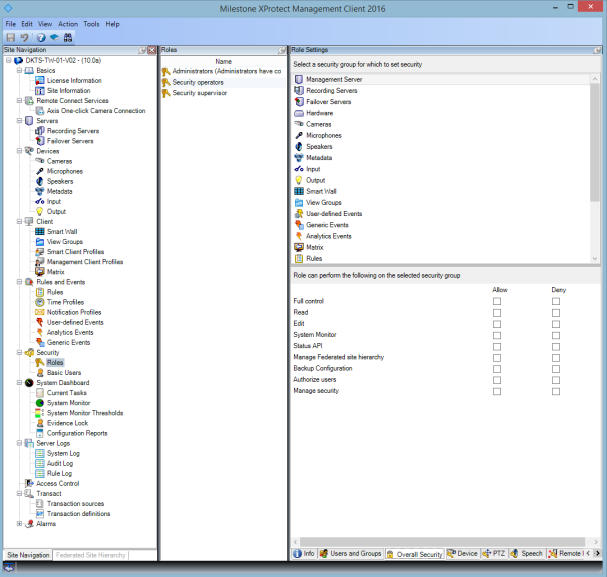607x577 pixels.
Task: Click scroll-down arrow of security group list
Action: (x=595, y=259)
